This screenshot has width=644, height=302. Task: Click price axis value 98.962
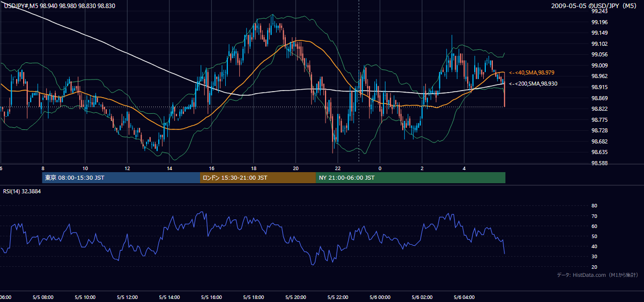point(599,76)
